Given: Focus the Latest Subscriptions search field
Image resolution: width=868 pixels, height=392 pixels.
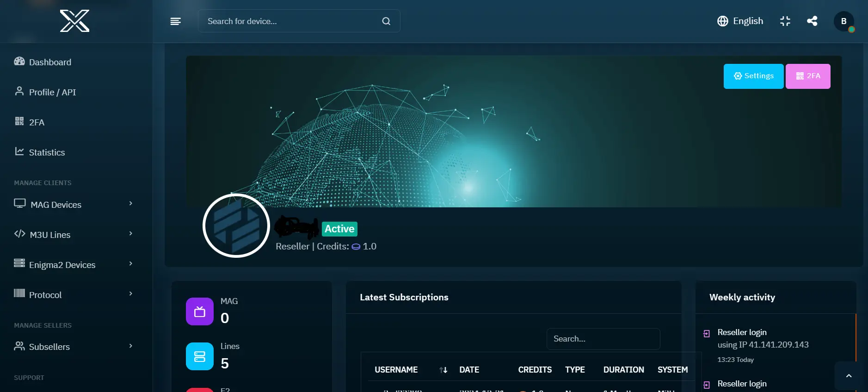Looking at the screenshot, I should coord(603,339).
